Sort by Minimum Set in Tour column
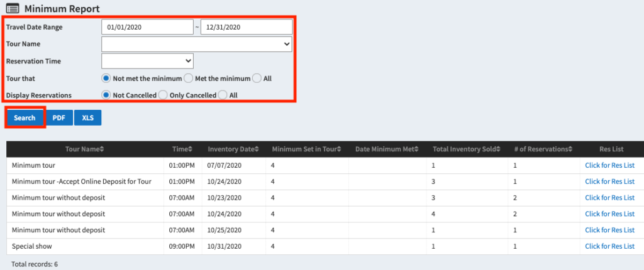This screenshot has height=270, width=644. coord(307,149)
